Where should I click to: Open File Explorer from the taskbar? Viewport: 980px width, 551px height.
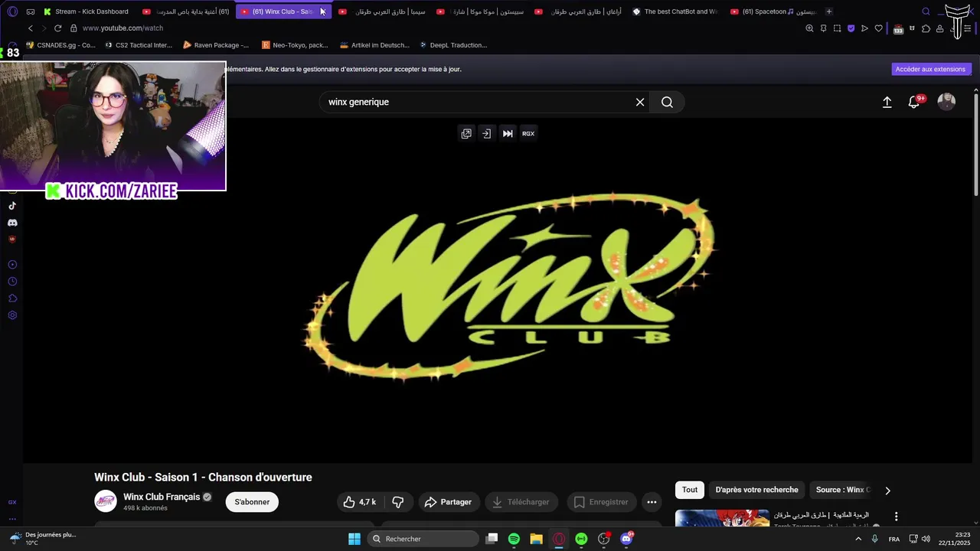[536, 539]
